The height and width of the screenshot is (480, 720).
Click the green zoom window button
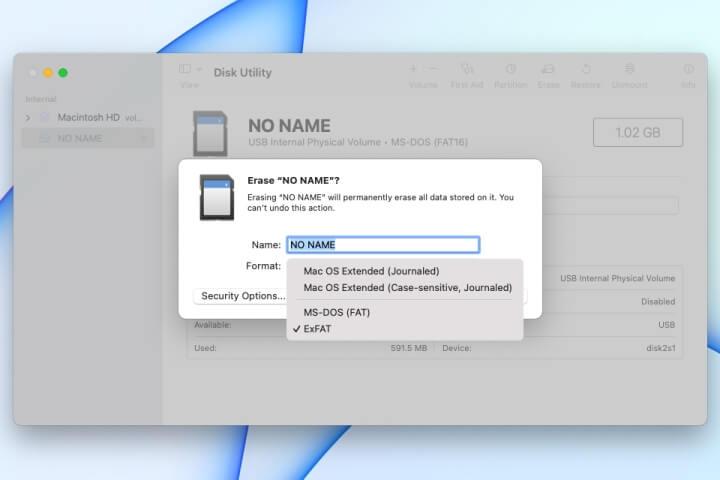[x=63, y=73]
